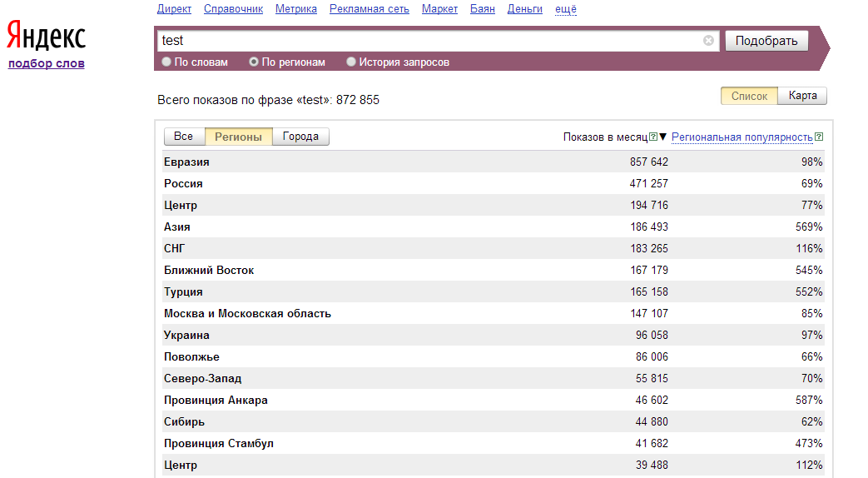
Task: Click the Турция row name
Action: point(183,291)
